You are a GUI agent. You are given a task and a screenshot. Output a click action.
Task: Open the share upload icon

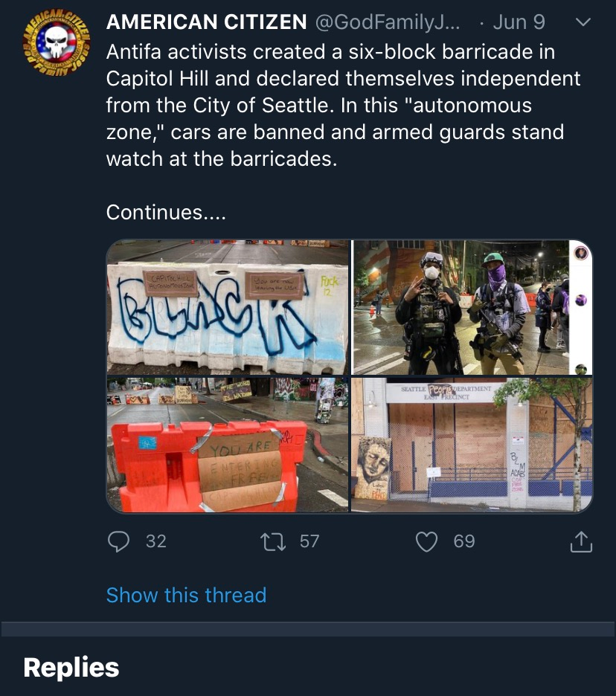tap(581, 541)
